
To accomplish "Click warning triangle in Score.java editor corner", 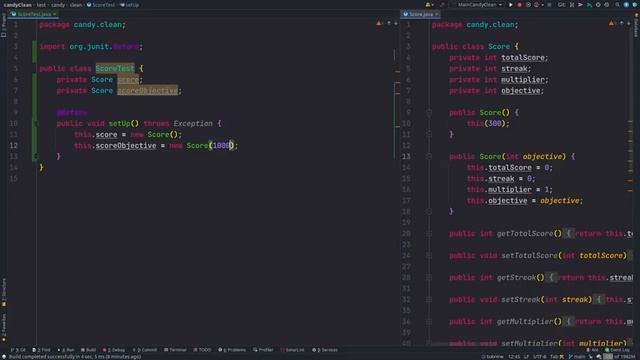I will pos(611,23).
